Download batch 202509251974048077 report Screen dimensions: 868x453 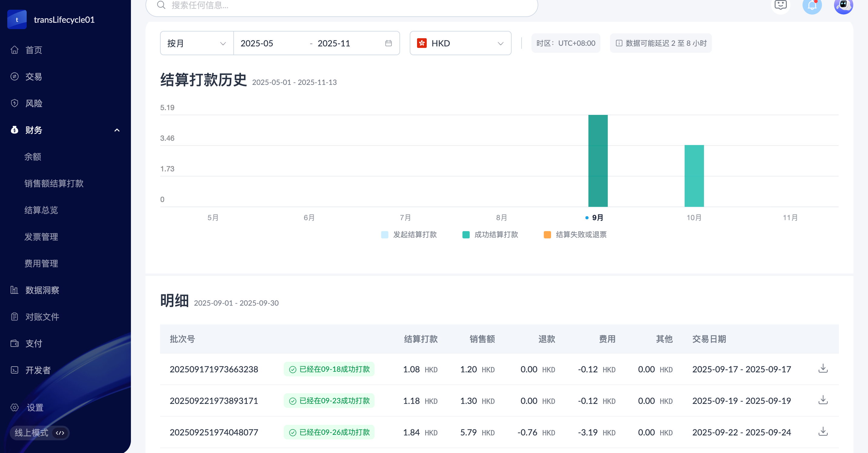click(x=823, y=431)
